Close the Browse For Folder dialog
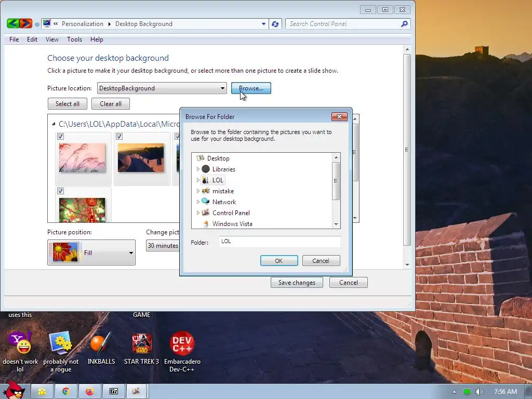The image size is (532, 399). click(x=339, y=117)
